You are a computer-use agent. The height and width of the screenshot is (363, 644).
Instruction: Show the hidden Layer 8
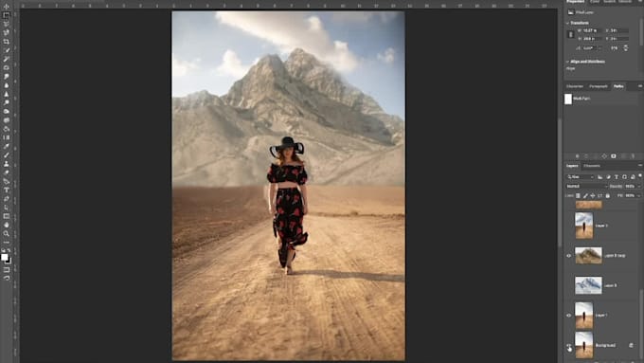tap(569, 285)
